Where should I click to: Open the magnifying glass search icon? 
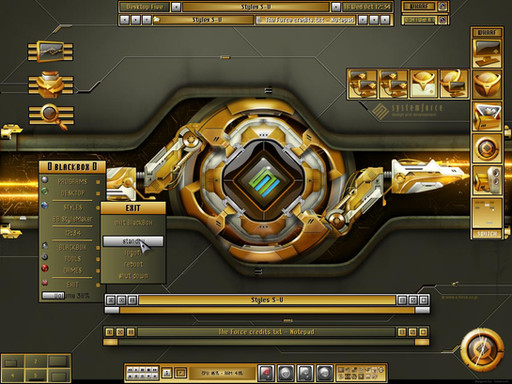[51, 115]
